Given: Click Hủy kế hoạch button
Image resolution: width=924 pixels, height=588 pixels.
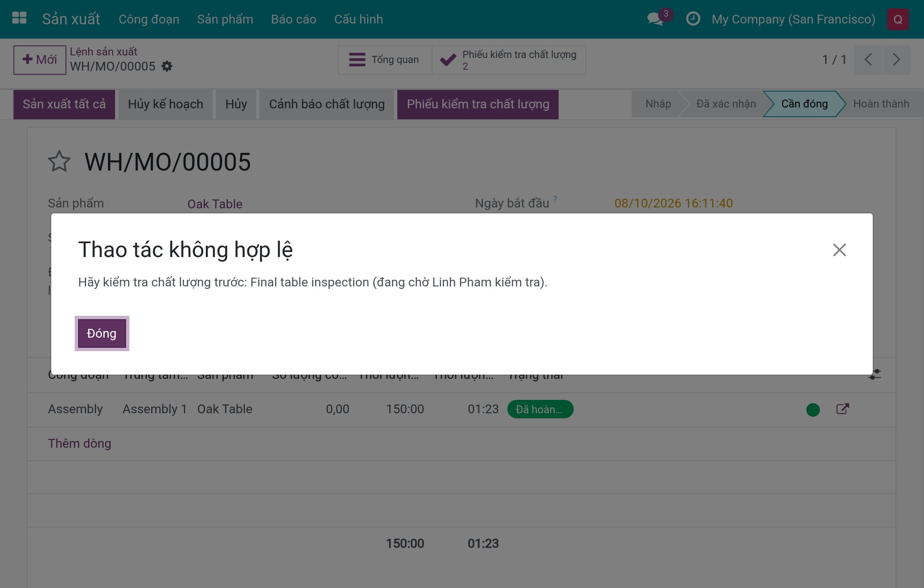Looking at the screenshot, I should pyautogui.click(x=165, y=104).
